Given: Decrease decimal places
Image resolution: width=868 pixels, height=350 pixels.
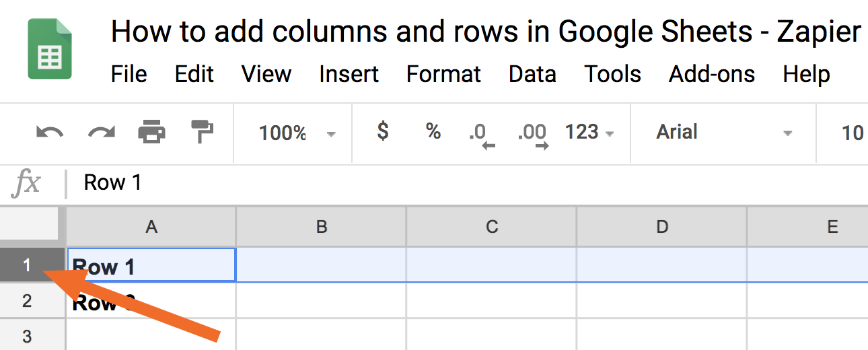Looking at the screenshot, I should (482, 135).
